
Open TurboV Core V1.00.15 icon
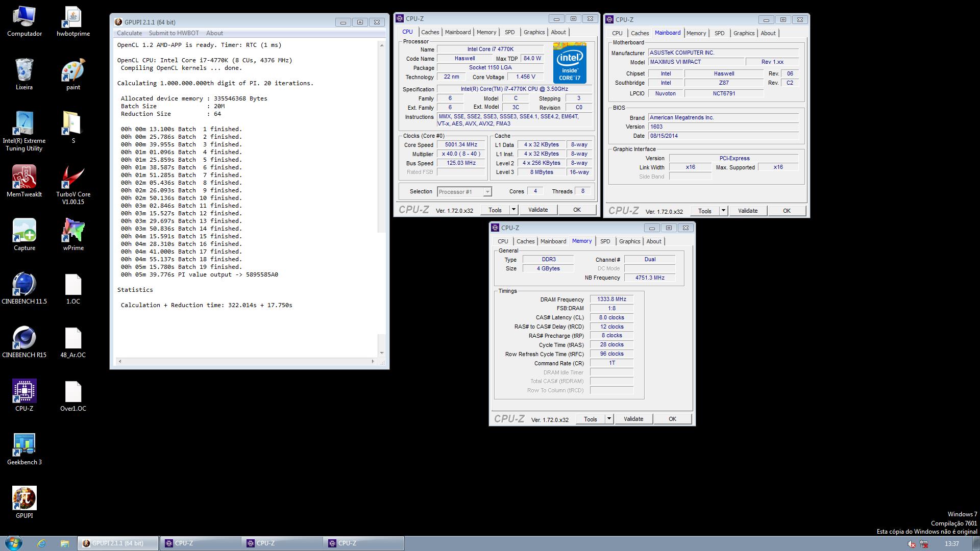pos(73,185)
